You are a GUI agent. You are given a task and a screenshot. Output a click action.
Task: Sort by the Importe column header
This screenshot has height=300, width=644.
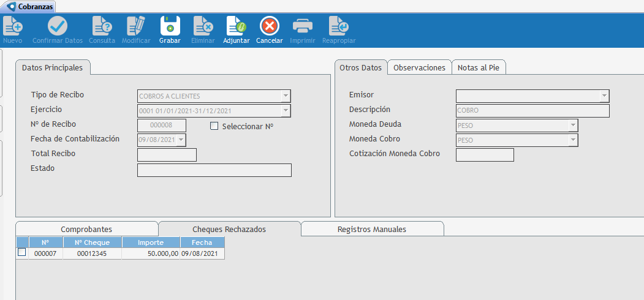click(150, 242)
